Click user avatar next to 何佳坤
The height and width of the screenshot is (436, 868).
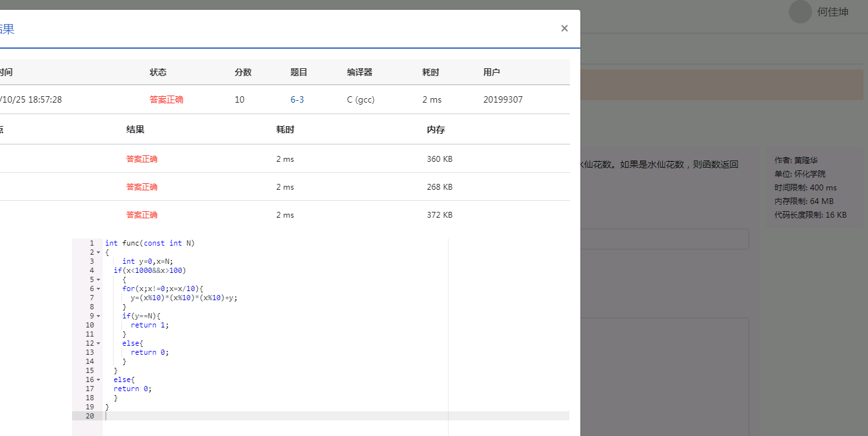pos(800,12)
